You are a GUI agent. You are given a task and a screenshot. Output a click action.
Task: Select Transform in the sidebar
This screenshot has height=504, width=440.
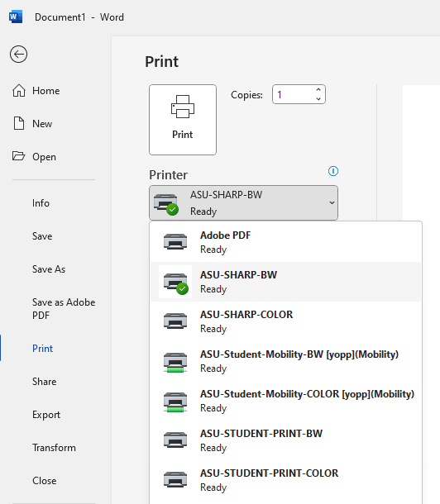point(54,448)
